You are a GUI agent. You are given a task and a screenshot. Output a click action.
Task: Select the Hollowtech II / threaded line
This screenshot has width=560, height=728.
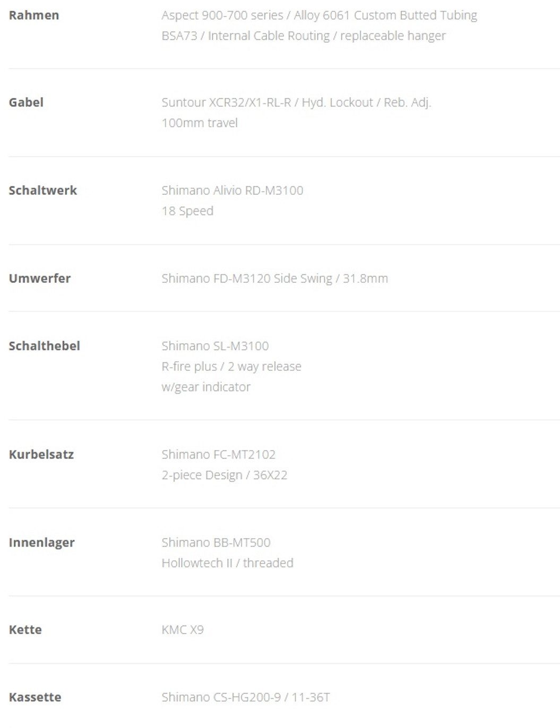227,563
